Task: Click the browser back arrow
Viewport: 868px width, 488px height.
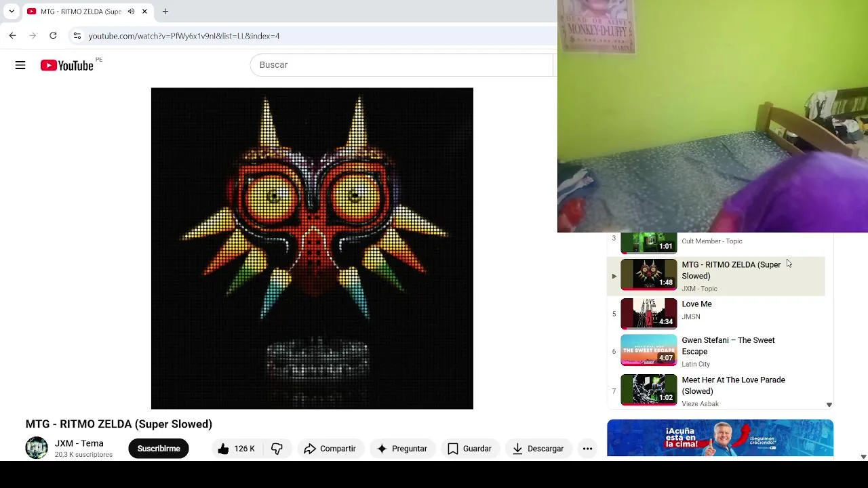Action: tap(12, 35)
